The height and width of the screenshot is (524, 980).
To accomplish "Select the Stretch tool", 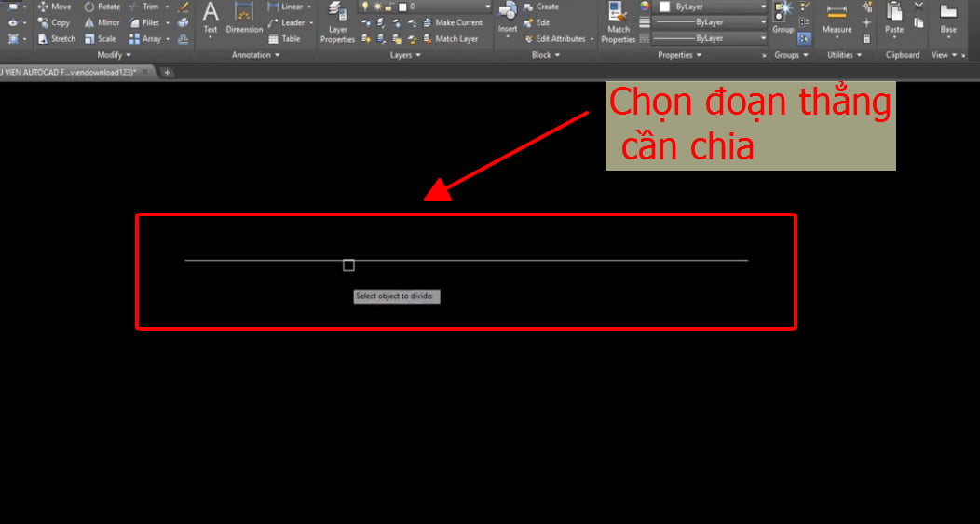I will point(56,39).
